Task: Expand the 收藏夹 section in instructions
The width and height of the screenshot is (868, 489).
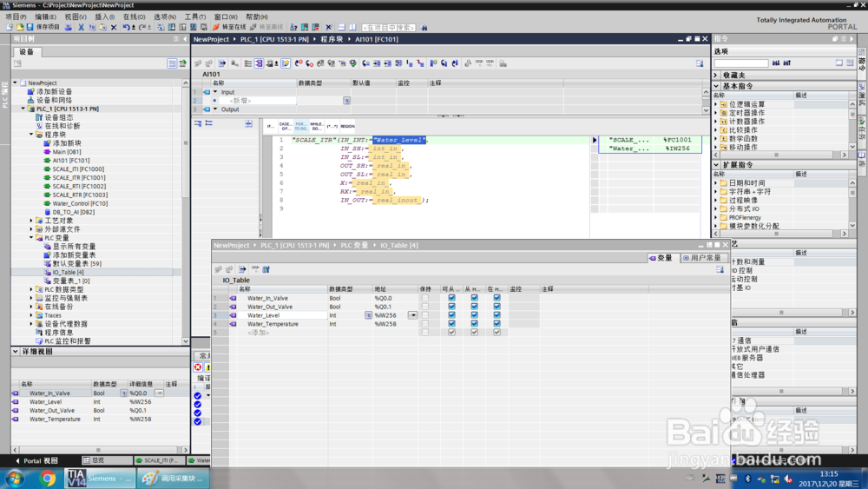Action: click(x=716, y=76)
